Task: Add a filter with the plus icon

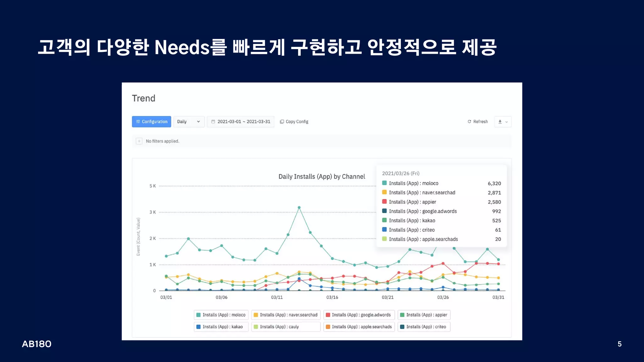Action: (139, 141)
